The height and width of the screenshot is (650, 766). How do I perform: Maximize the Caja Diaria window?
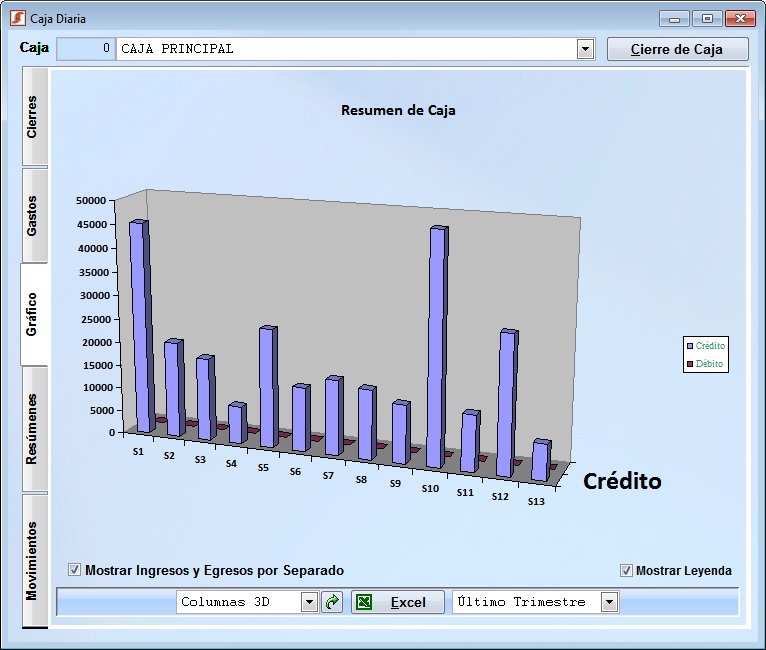[707, 18]
